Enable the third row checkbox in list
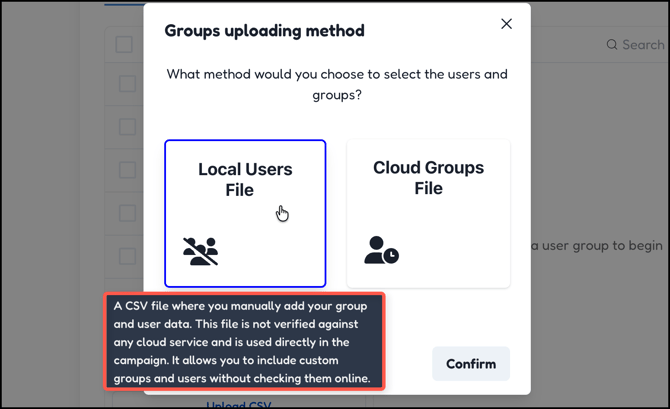The image size is (670, 409). click(x=127, y=170)
